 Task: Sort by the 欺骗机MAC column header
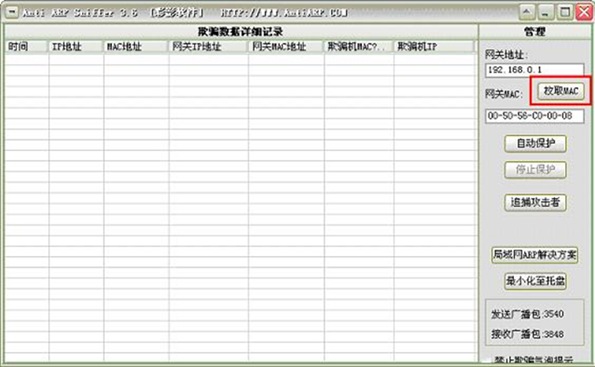359,47
